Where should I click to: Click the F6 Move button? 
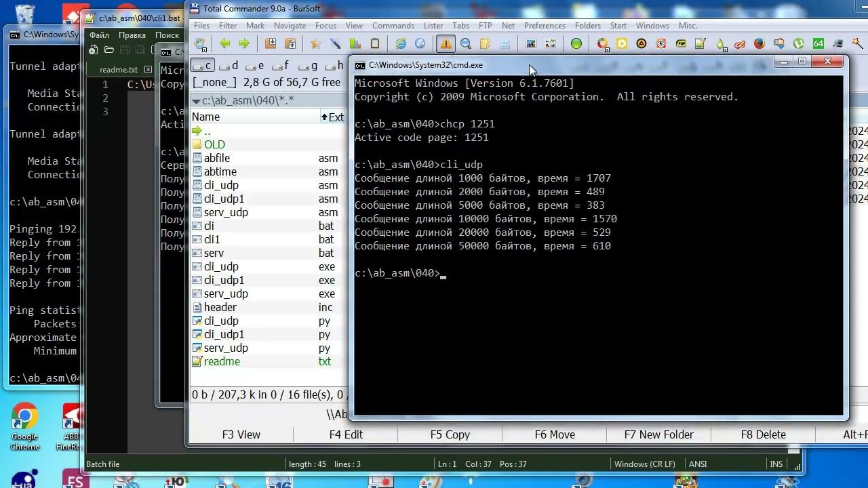click(x=555, y=434)
